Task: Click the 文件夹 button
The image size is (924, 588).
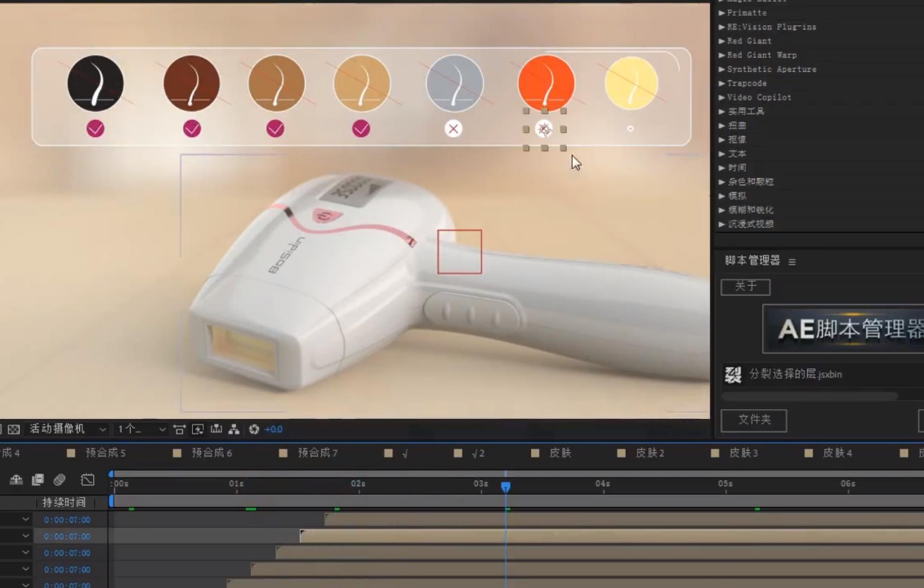Action: tap(754, 420)
